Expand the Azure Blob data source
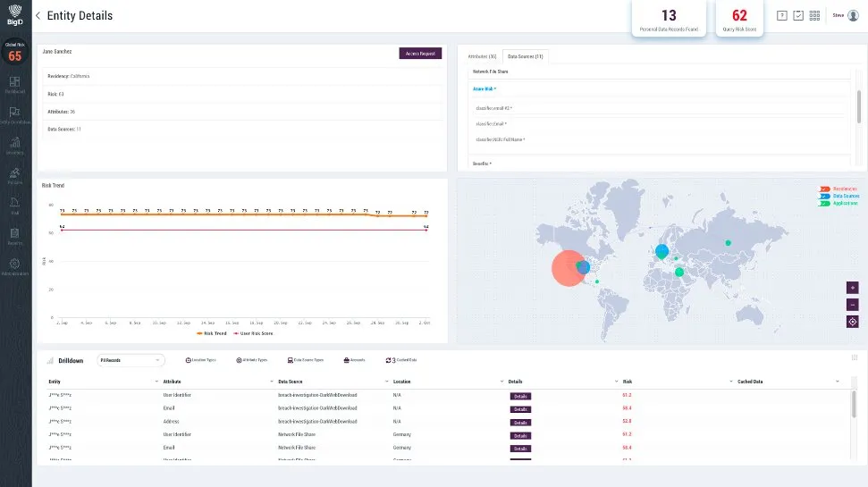Viewport: 868px width, 487px height. pyautogui.click(x=485, y=89)
